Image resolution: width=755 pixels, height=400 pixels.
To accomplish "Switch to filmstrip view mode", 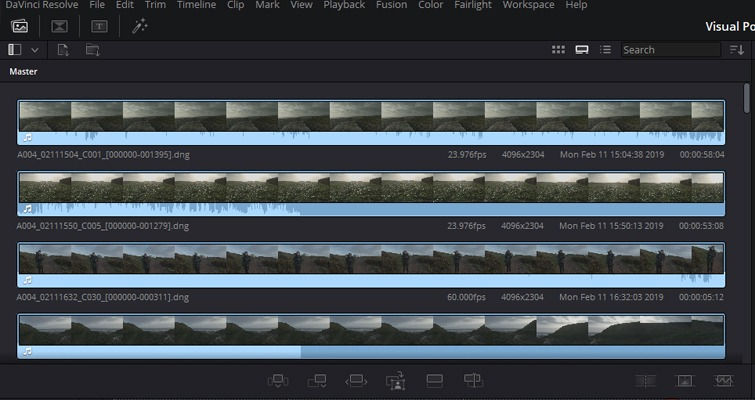I will (582, 50).
